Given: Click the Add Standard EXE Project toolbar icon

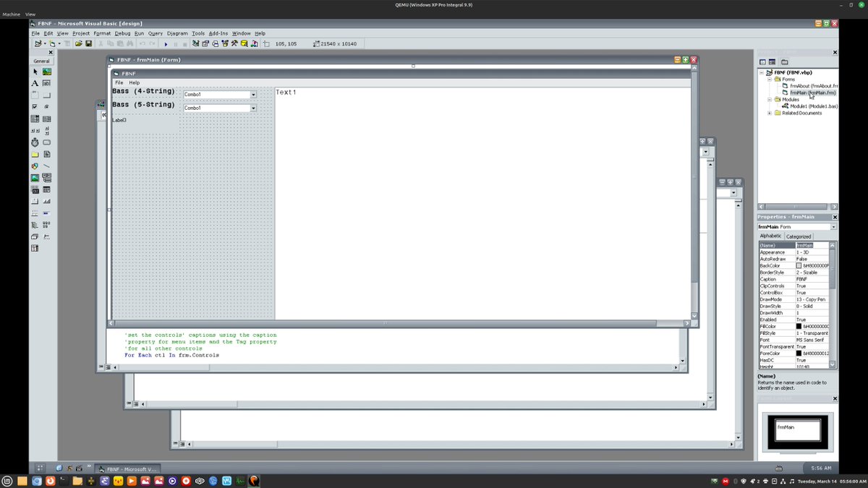Looking at the screenshot, I should pos(38,44).
